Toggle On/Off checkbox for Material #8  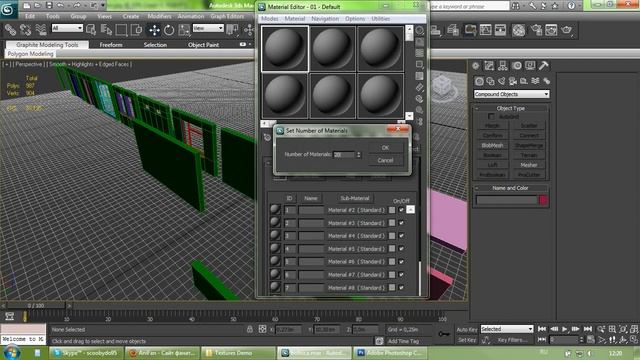pos(401,288)
